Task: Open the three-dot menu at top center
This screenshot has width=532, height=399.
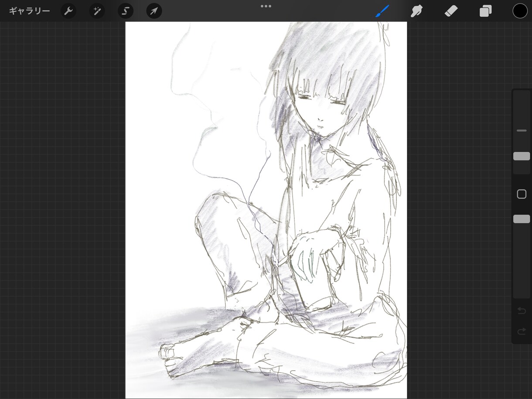Action: 266,6
